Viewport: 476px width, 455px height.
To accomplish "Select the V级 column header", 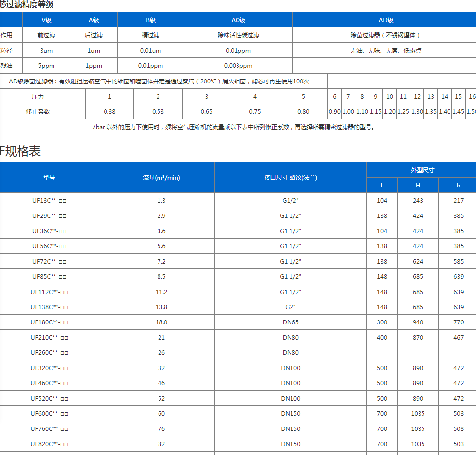I will click(47, 20).
